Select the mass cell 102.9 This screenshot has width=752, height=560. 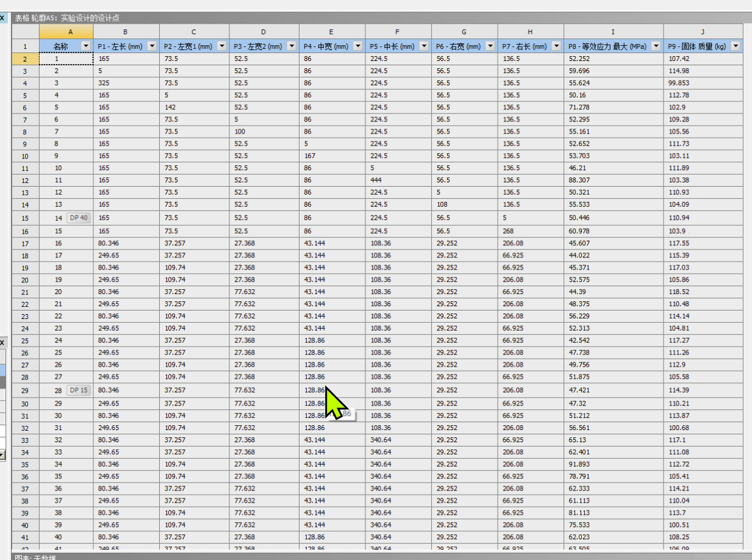(x=703, y=107)
